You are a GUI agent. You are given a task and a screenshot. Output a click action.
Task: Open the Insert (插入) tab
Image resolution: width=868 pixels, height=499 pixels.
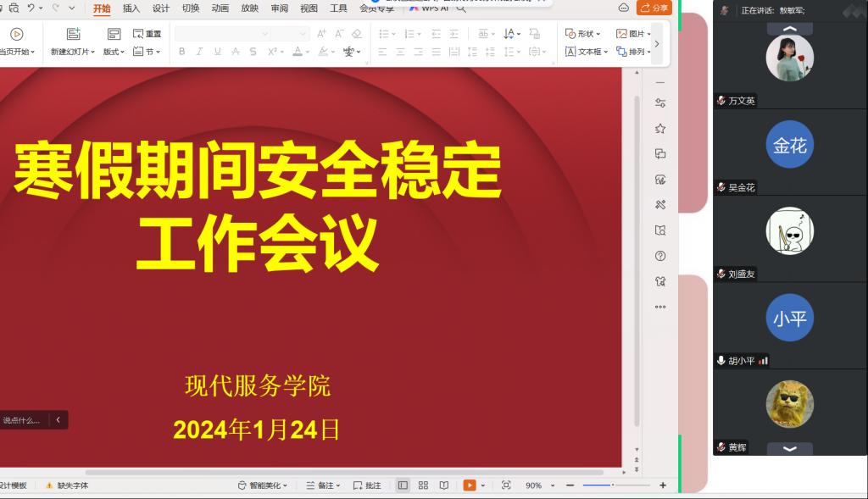pyautogui.click(x=131, y=8)
